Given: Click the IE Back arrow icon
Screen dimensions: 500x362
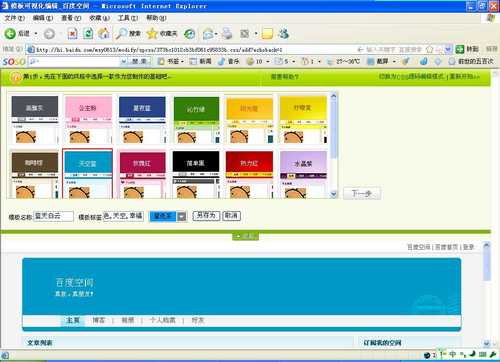Looking at the screenshot, I should tap(10, 33).
